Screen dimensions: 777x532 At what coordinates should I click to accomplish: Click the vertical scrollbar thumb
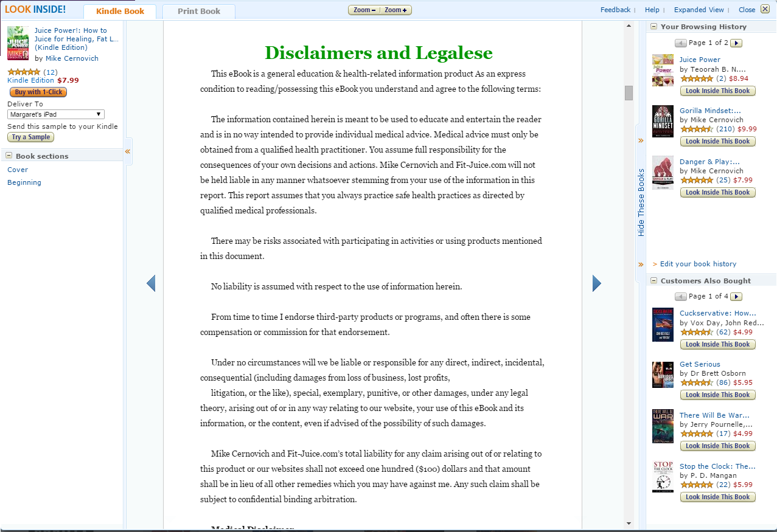629,93
